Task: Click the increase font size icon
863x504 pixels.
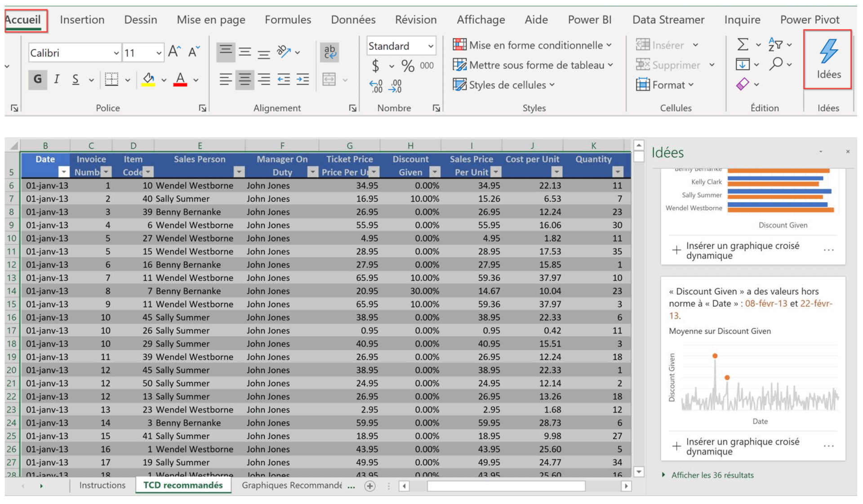Action: tap(174, 52)
